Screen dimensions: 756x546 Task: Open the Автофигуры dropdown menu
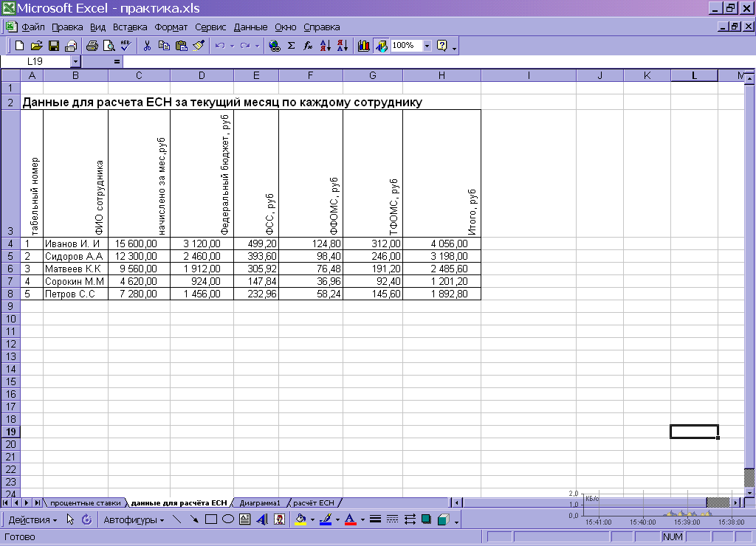[134, 520]
